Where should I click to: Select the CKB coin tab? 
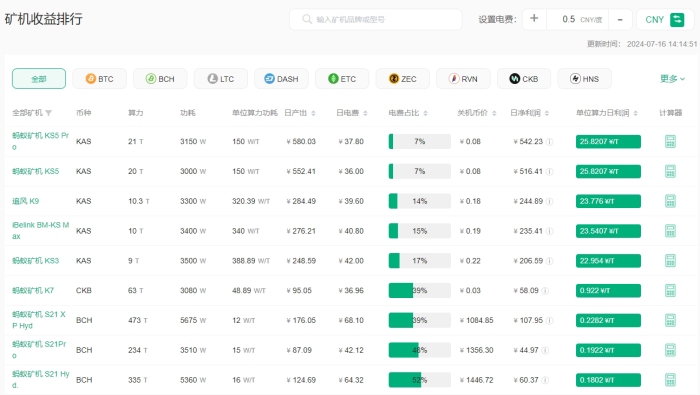(x=524, y=79)
